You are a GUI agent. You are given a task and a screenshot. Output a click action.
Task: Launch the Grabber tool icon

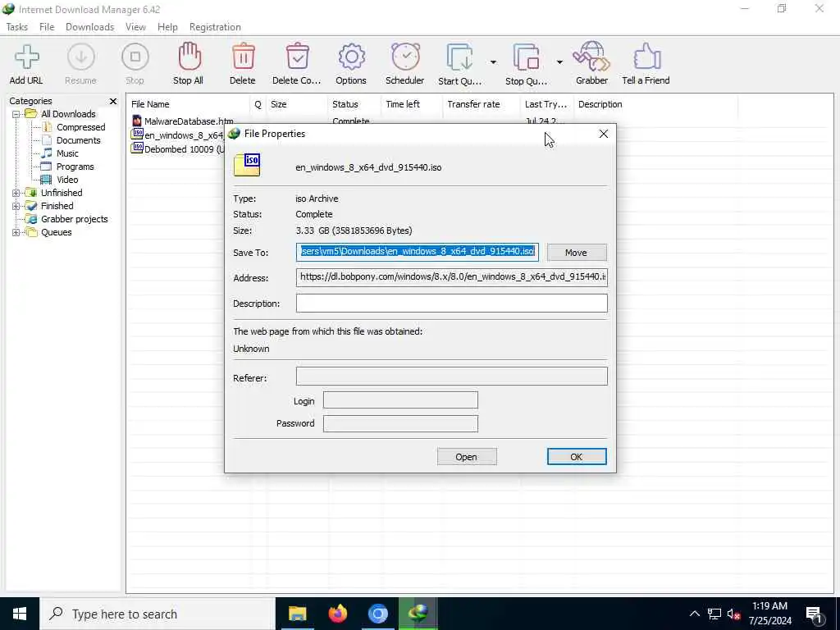[x=591, y=57]
